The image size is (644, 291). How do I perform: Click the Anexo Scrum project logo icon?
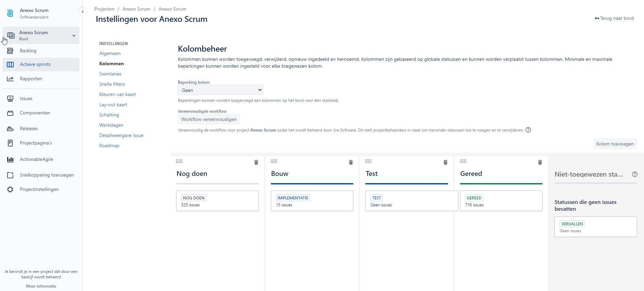click(10, 13)
